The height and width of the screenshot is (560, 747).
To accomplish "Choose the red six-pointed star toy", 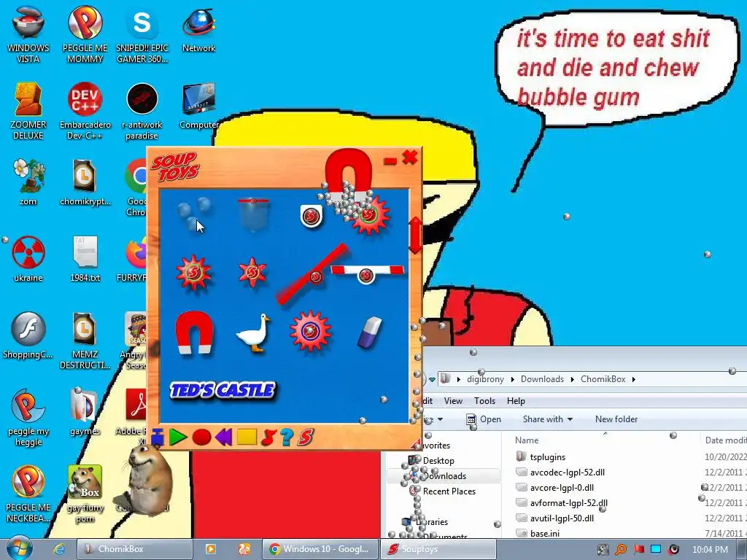I will [x=252, y=273].
